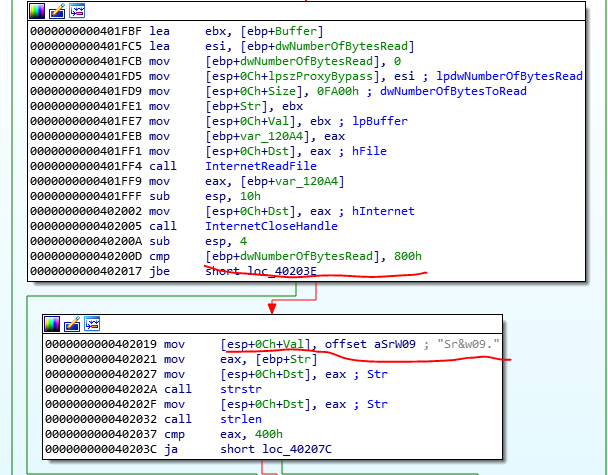The image size is (608, 475).
Task: Select address 0000000000401FF9
Action: (86, 181)
